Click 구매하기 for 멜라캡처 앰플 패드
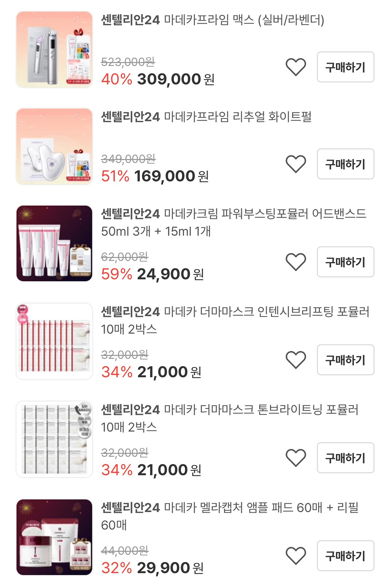The image size is (390, 588). tap(345, 556)
